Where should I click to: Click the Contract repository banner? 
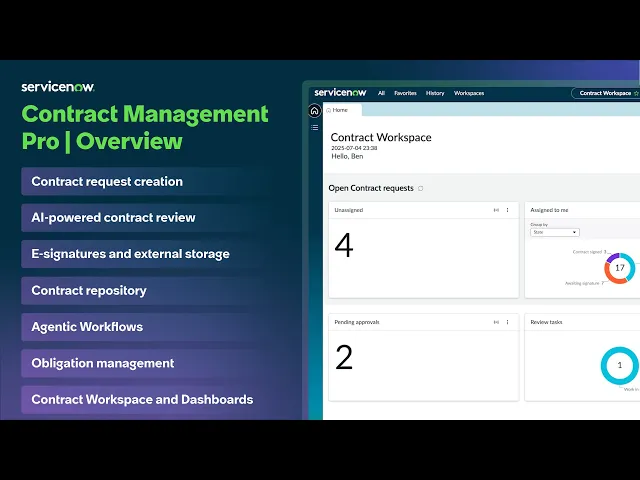pos(141,290)
